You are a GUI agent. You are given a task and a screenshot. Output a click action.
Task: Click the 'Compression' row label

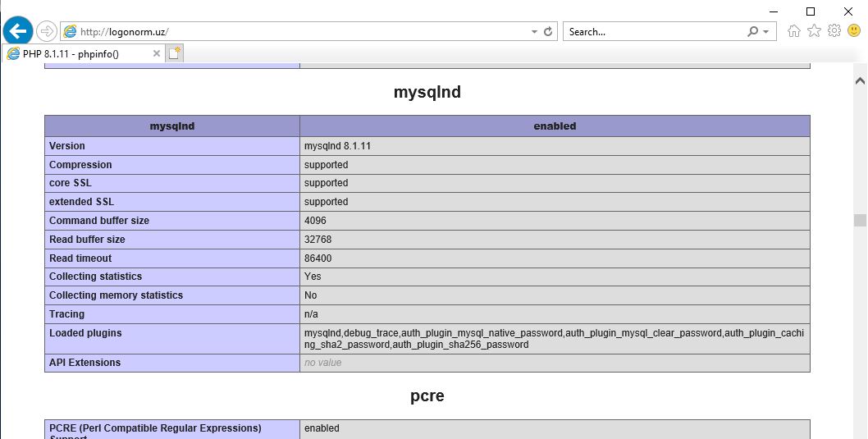coord(80,165)
